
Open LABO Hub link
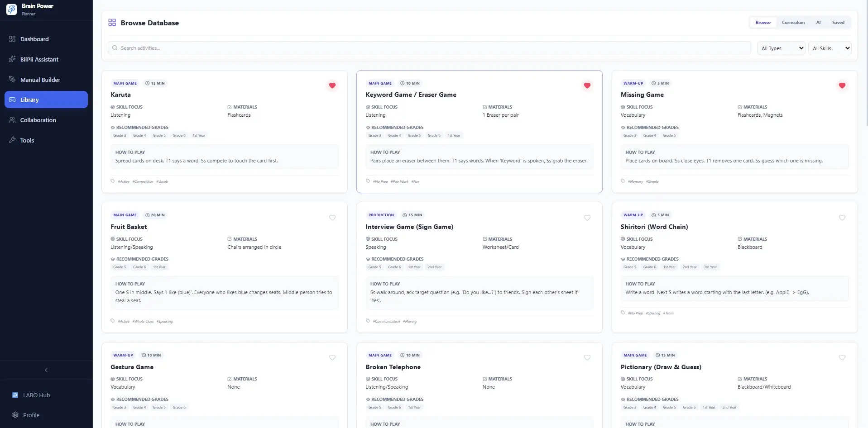[36, 395]
